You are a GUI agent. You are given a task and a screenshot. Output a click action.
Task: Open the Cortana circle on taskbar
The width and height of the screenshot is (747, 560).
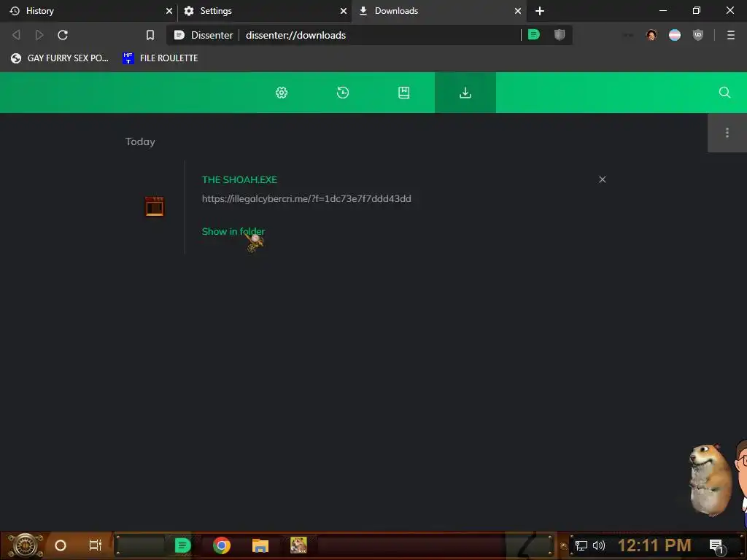(61, 545)
